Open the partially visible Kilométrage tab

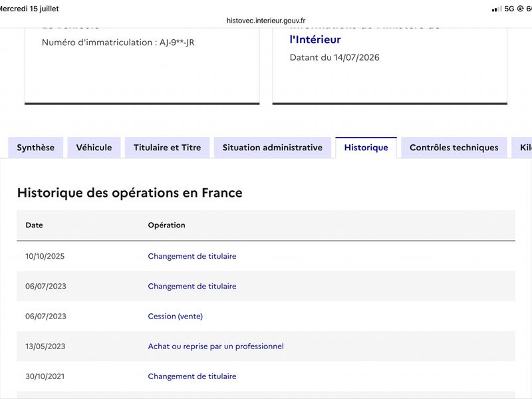522,148
